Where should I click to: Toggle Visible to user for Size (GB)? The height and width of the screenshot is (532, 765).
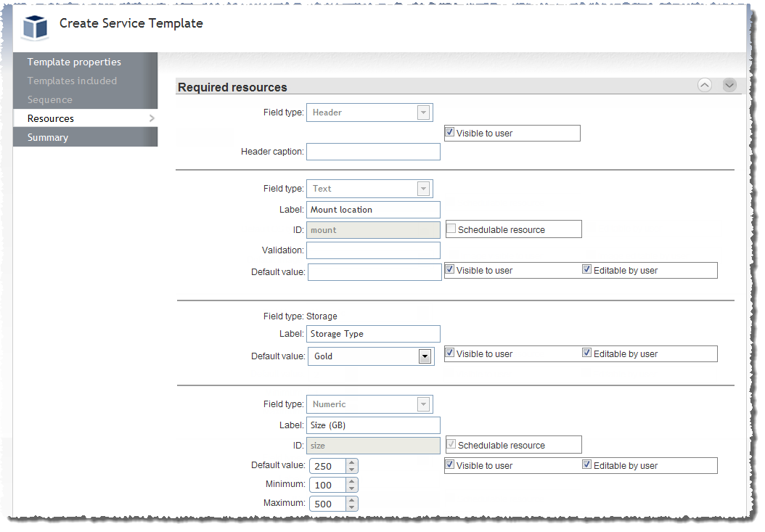coord(450,465)
